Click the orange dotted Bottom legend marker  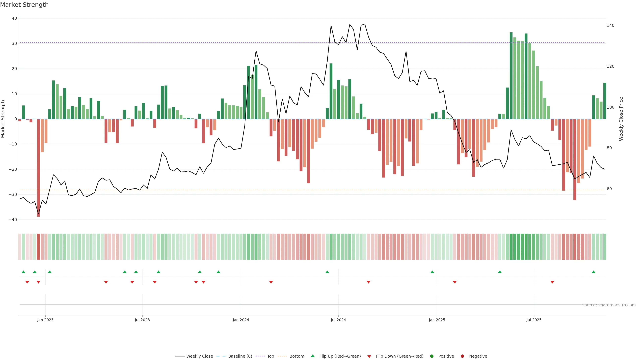coord(282,356)
